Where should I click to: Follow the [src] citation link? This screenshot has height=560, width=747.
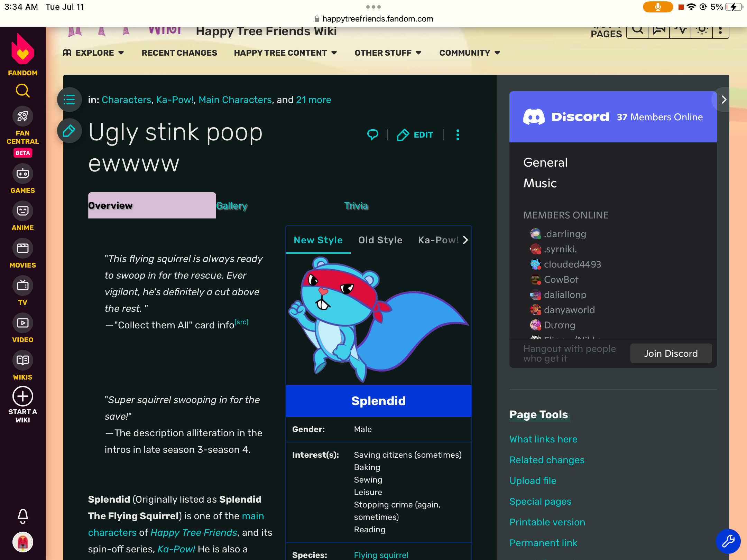pos(241,322)
